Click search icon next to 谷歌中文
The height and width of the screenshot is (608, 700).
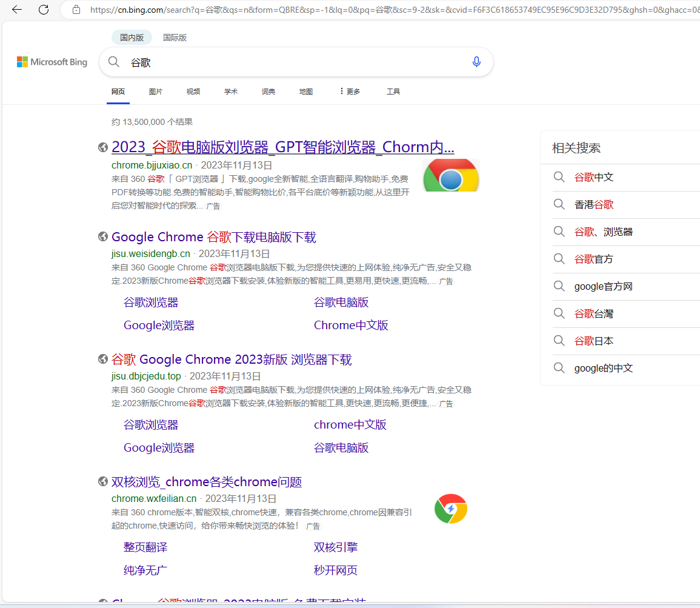point(559,177)
